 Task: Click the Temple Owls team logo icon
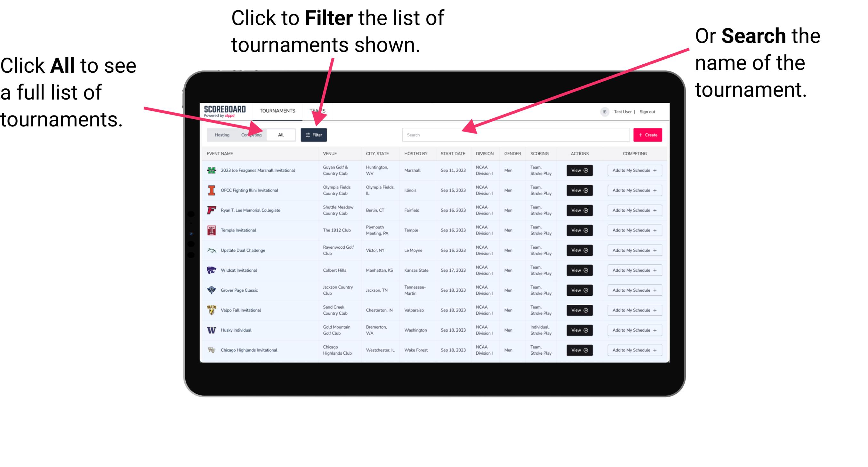coord(211,230)
